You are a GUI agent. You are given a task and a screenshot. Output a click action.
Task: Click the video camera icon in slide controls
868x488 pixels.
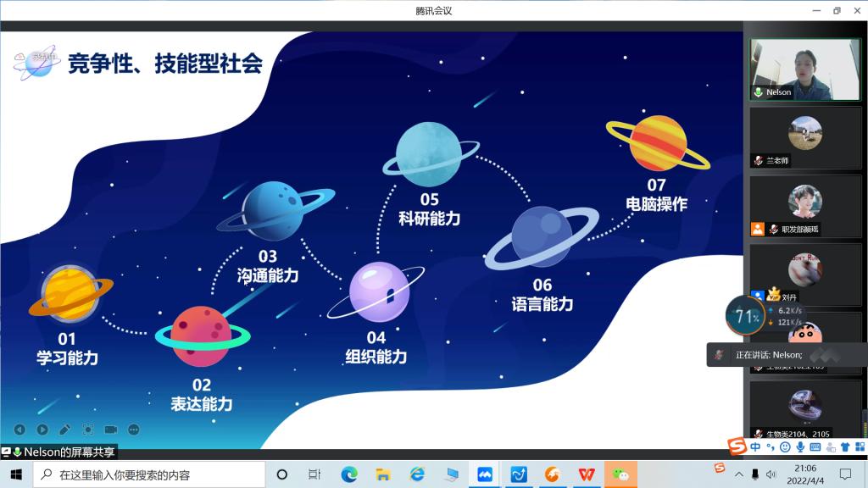(110, 430)
